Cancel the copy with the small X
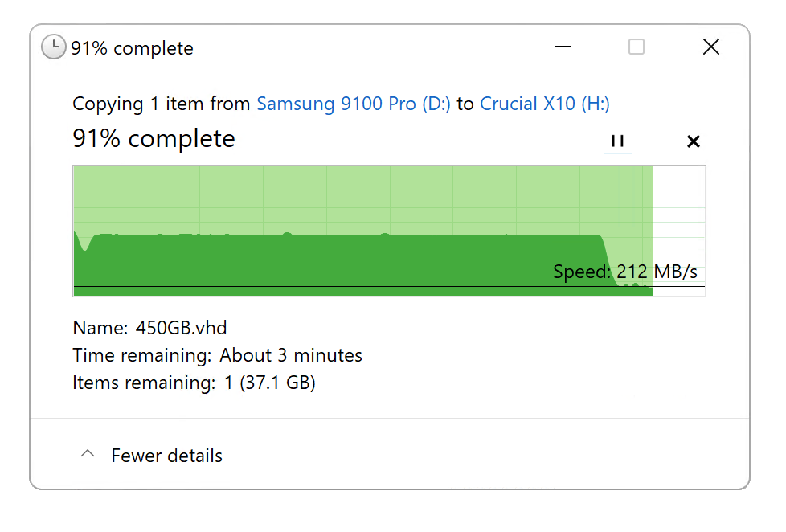This screenshot has width=786, height=532. (x=694, y=141)
